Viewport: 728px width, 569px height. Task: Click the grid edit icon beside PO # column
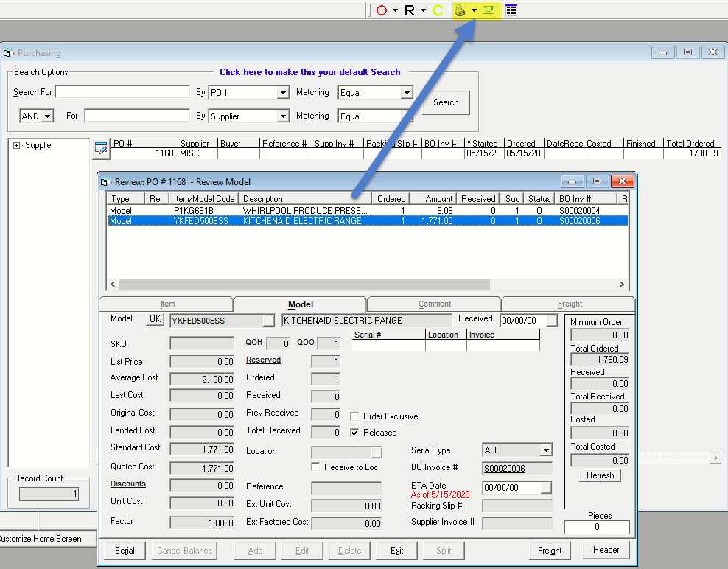(x=101, y=149)
